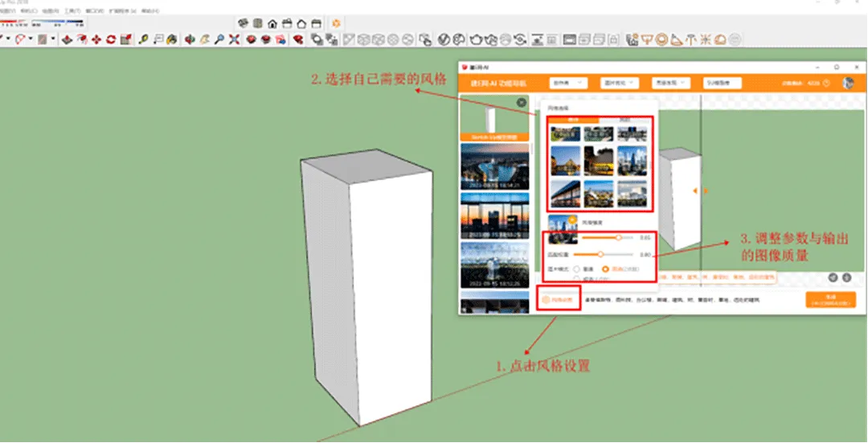Open the 绘图 draw menu
The height and width of the screenshot is (443, 868).
pyautogui.click(x=51, y=11)
